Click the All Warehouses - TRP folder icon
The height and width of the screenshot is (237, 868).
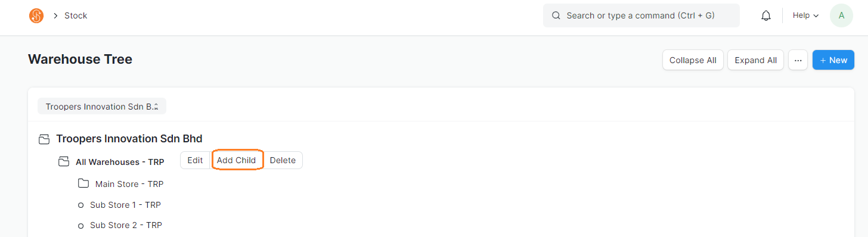point(63,161)
